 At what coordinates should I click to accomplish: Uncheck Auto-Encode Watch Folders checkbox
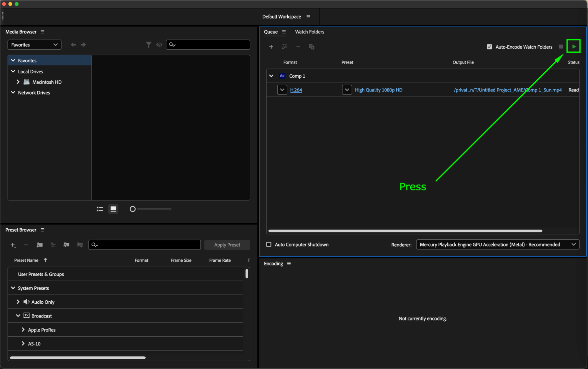pos(489,47)
